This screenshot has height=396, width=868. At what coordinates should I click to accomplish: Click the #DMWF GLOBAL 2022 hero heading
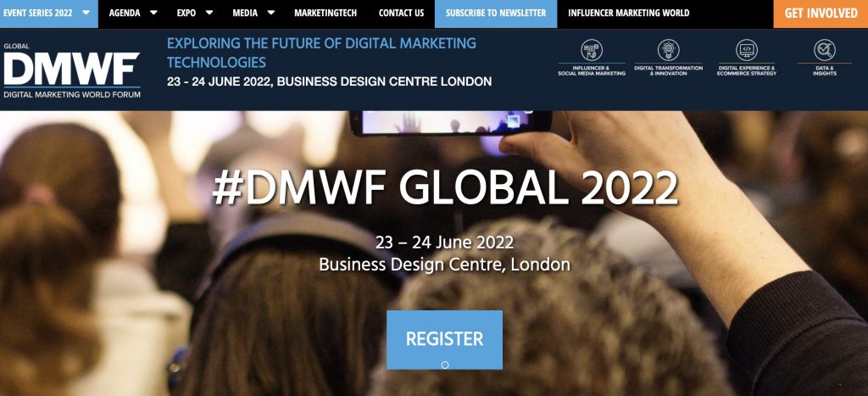445,187
